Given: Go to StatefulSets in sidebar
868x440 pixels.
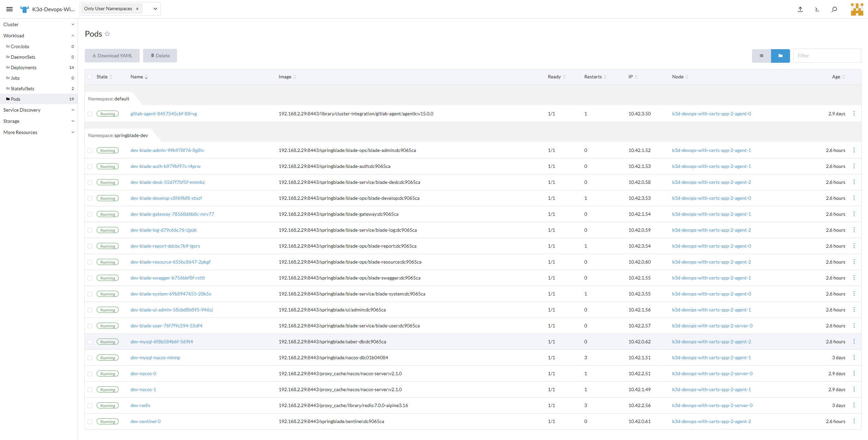Looking at the screenshot, I should pos(22,89).
